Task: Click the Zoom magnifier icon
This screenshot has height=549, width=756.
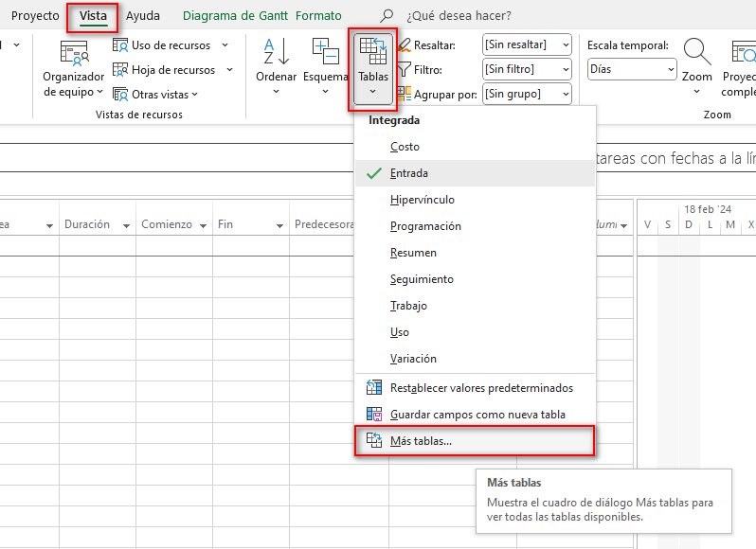Action: 697,54
